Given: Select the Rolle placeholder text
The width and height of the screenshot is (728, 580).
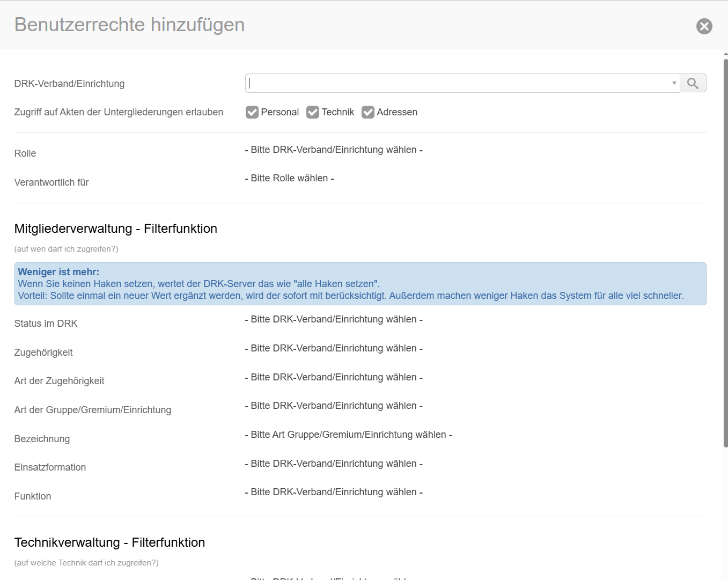Looking at the screenshot, I should [333, 150].
